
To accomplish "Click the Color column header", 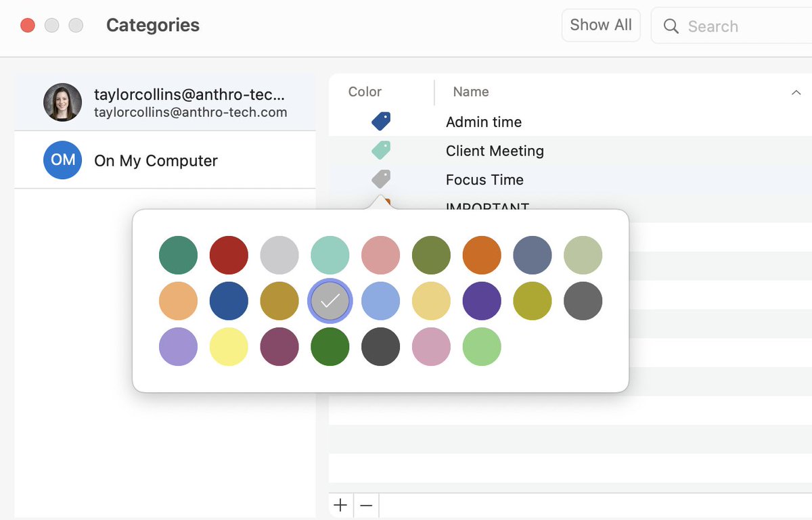I will pos(365,92).
